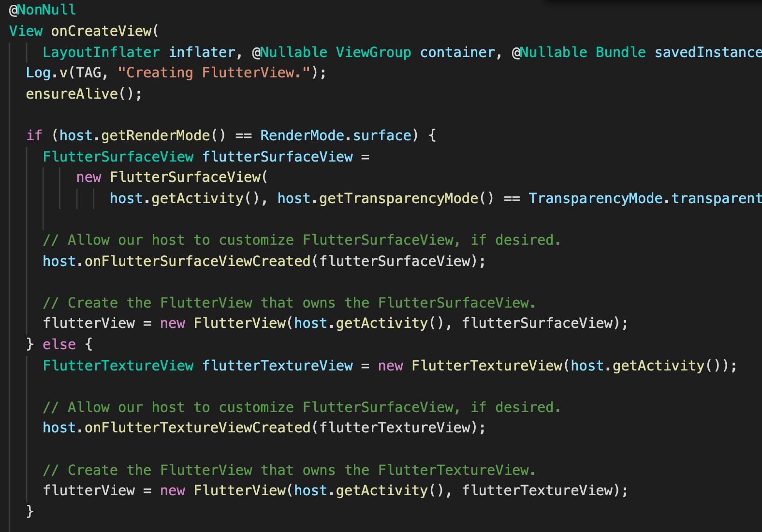The height and width of the screenshot is (532, 762).
Task: Click RenderMode.surface in the if condition
Action: pyautogui.click(x=336, y=135)
